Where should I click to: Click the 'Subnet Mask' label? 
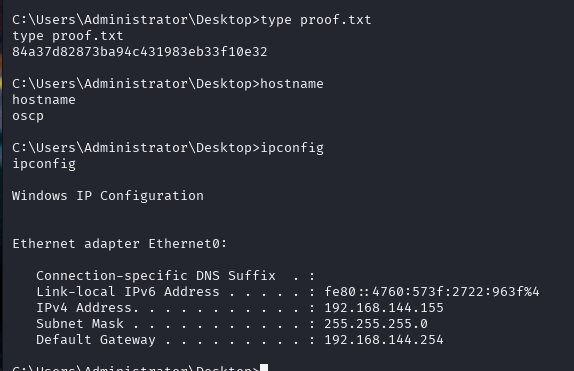pyautogui.click(x=80, y=324)
